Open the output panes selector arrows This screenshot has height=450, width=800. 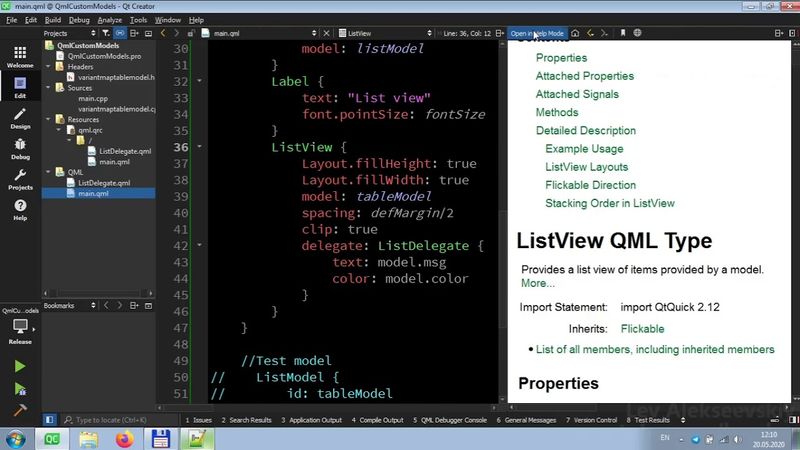[x=683, y=420]
